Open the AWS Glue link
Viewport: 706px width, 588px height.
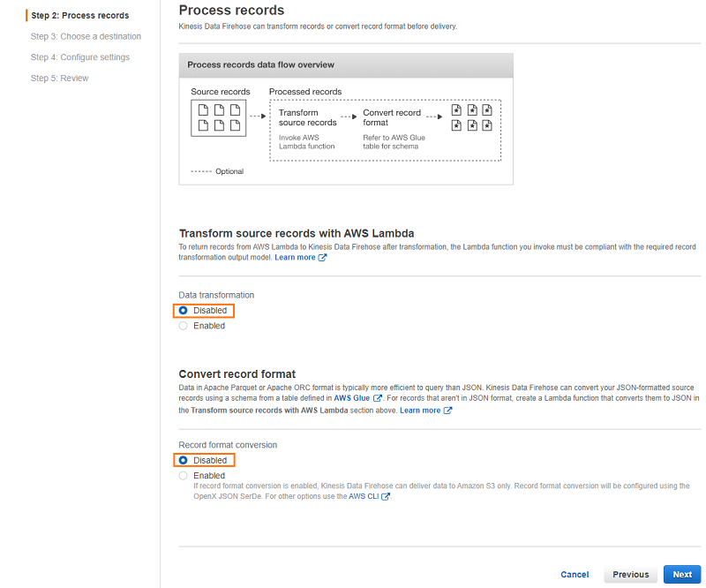[x=351, y=398]
